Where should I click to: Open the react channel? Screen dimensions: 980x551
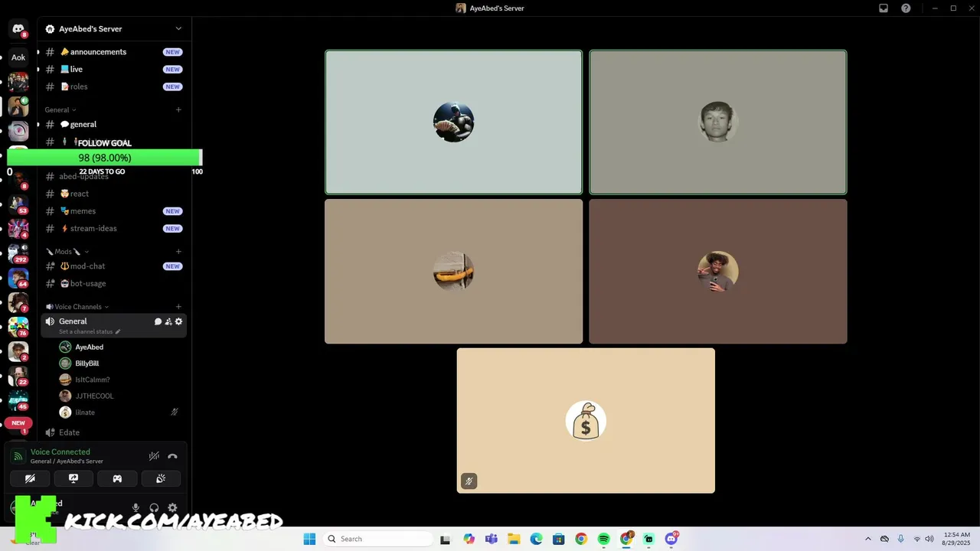(113, 194)
